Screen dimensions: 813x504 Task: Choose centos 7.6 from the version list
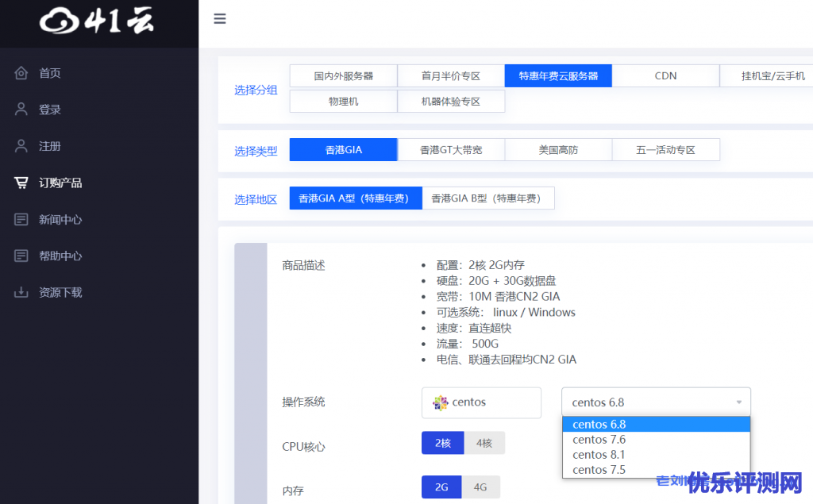tap(599, 440)
